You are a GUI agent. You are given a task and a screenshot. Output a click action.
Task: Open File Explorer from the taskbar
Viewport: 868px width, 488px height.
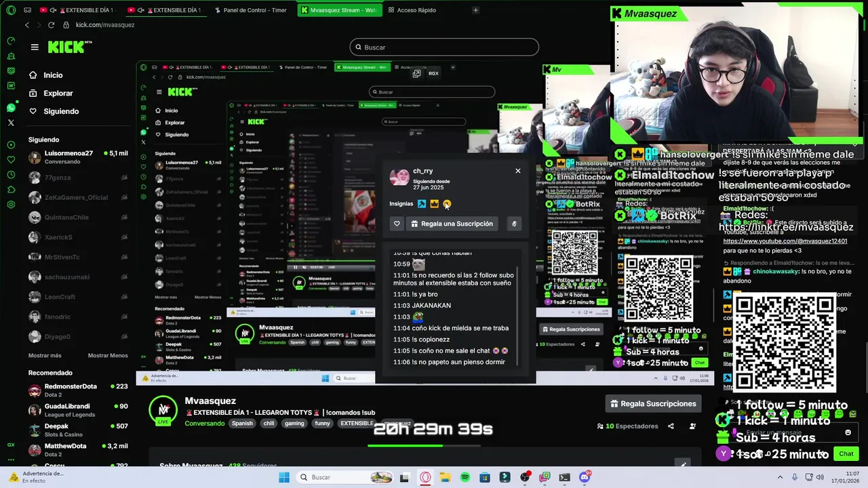click(x=445, y=478)
